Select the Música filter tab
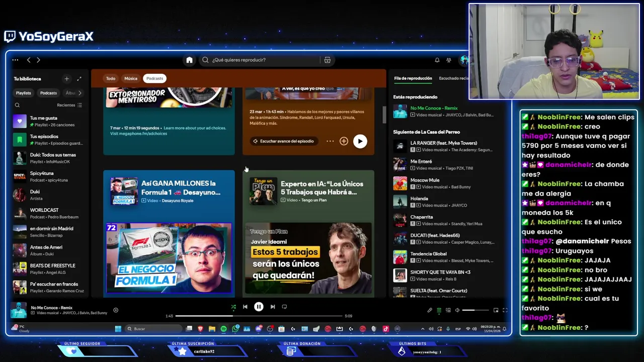Image resolution: width=644 pixels, height=362 pixels. (x=131, y=78)
